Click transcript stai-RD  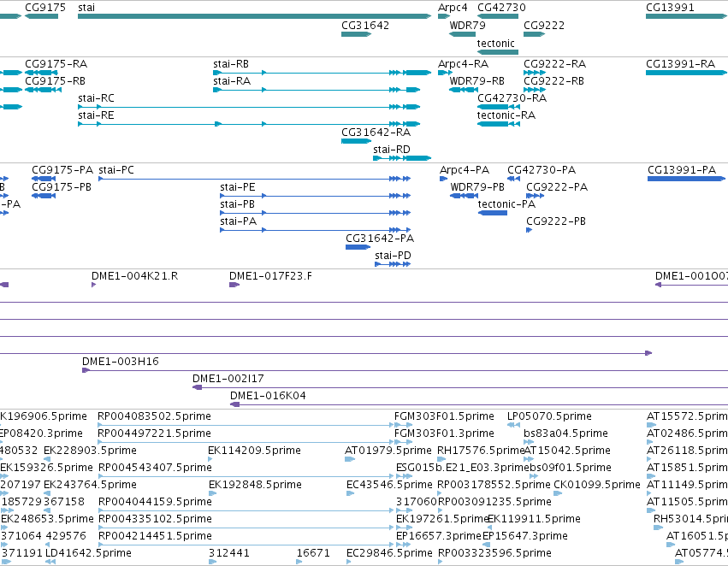point(402,158)
